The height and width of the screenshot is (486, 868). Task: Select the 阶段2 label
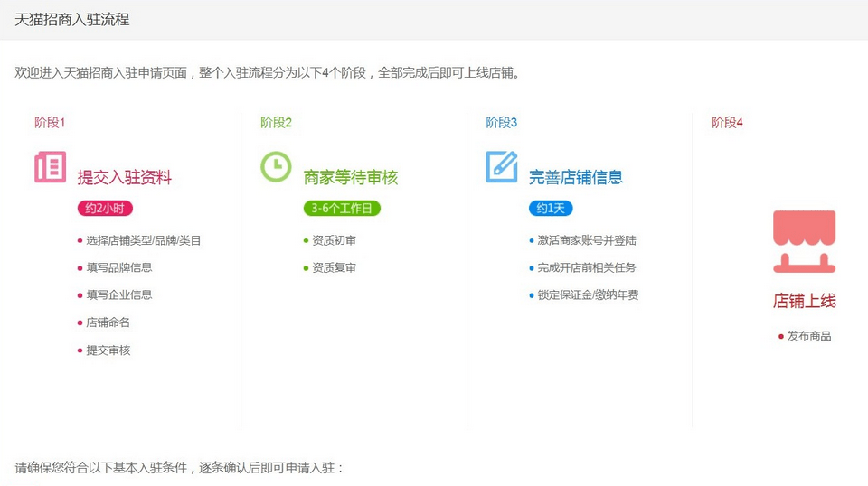(276, 123)
